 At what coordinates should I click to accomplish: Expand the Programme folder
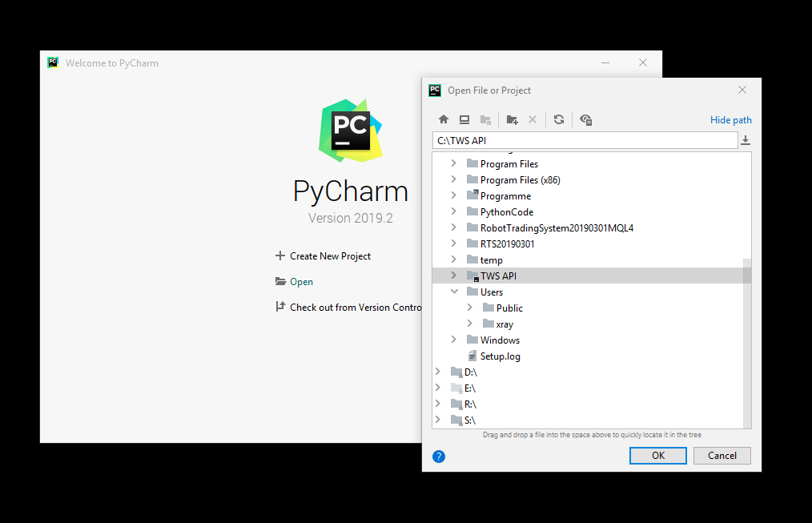click(453, 195)
